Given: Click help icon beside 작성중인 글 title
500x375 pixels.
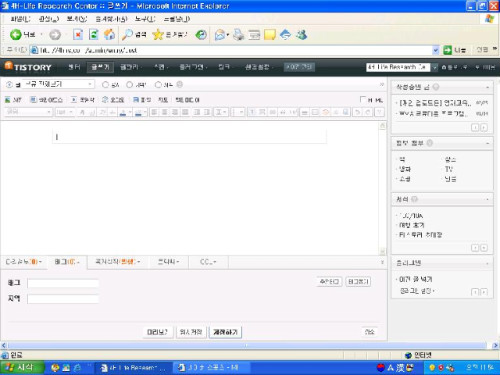Looking at the screenshot, I should coord(436,87).
